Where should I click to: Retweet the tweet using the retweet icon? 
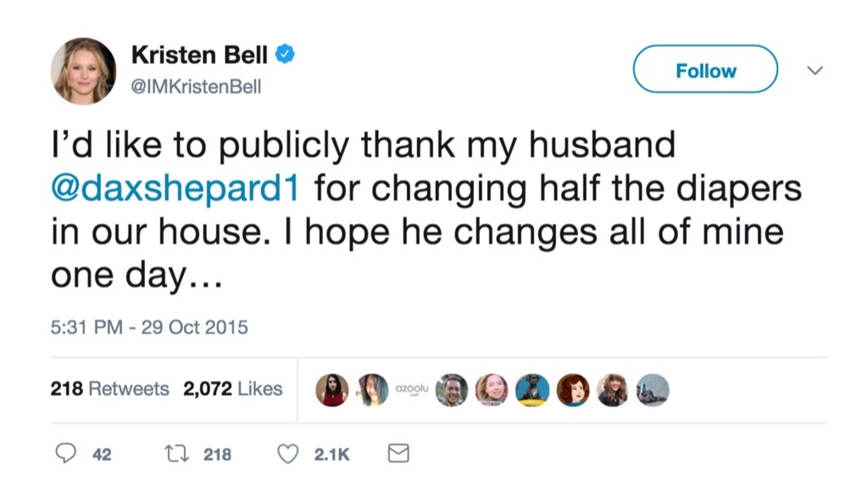click(x=175, y=454)
